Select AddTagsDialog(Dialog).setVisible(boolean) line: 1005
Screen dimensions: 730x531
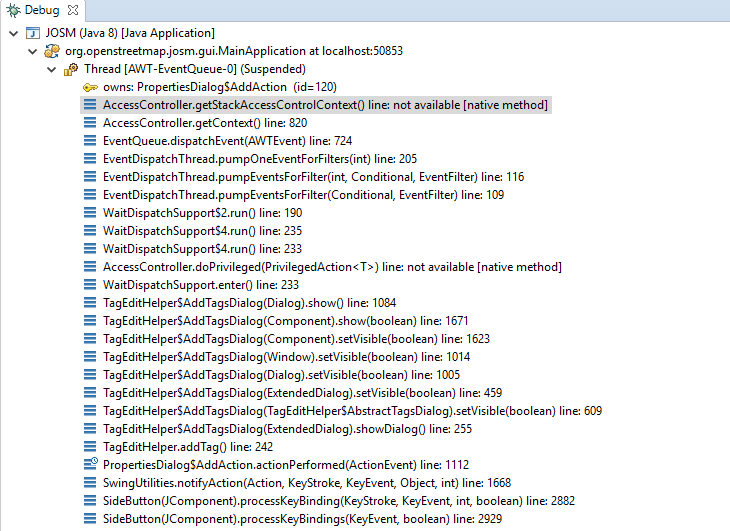281,375
